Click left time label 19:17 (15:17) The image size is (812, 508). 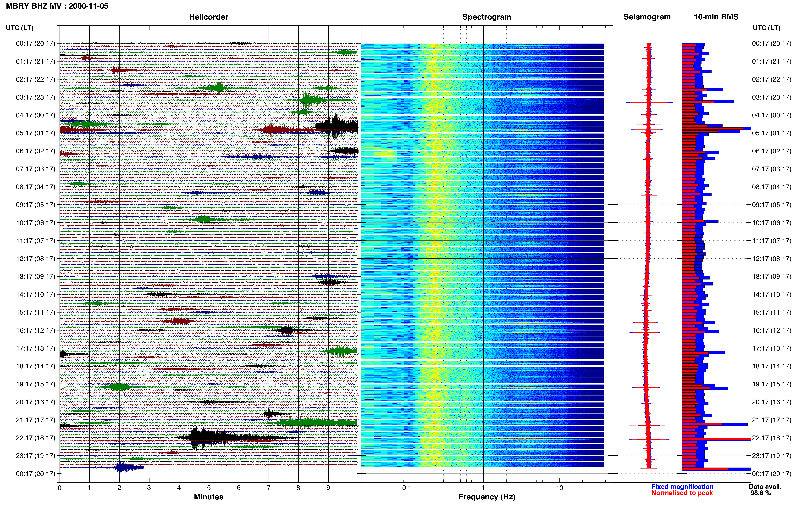click(x=35, y=384)
